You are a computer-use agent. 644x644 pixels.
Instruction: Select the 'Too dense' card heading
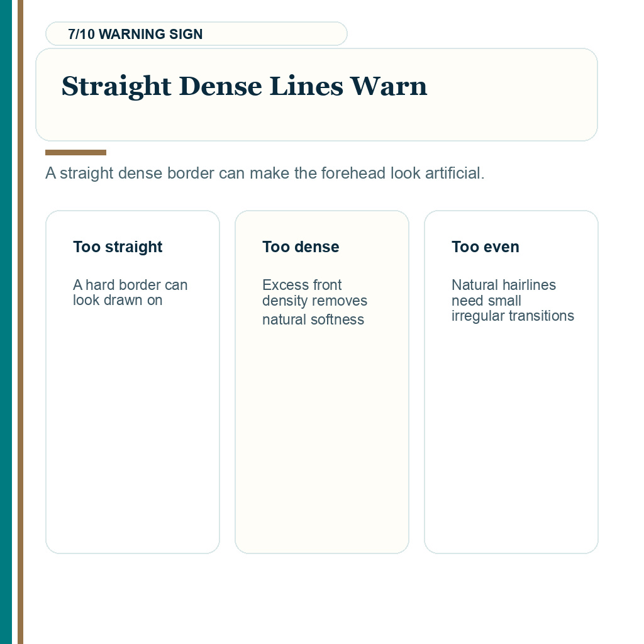click(301, 247)
